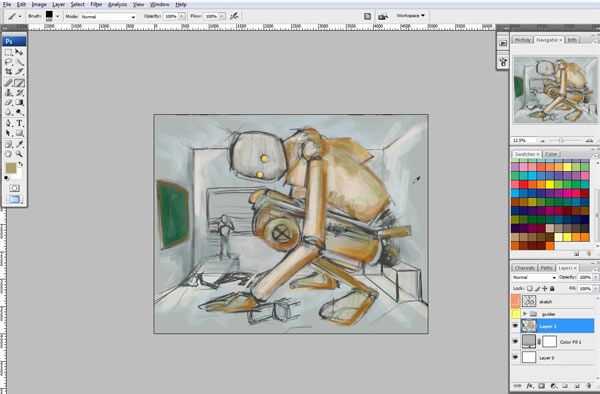600x394 pixels.
Task: Select the Brush tool in toolbox
Action: click(x=19, y=83)
